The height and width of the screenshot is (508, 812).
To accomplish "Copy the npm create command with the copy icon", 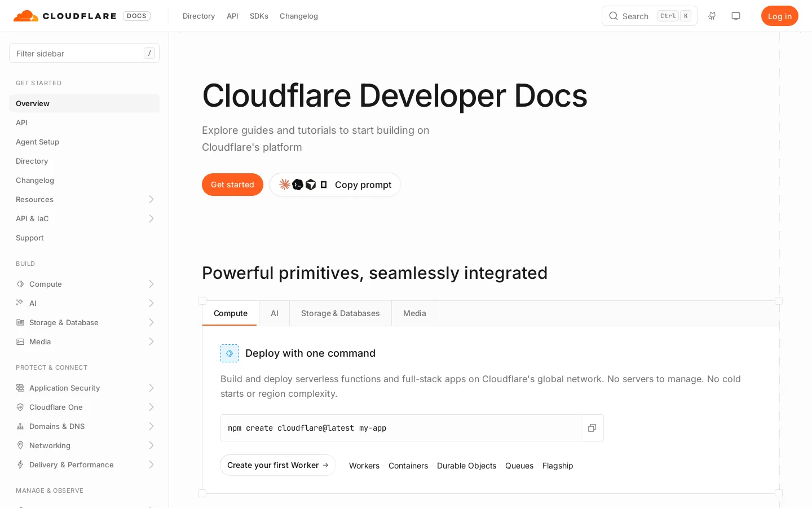I will pos(592,428).
